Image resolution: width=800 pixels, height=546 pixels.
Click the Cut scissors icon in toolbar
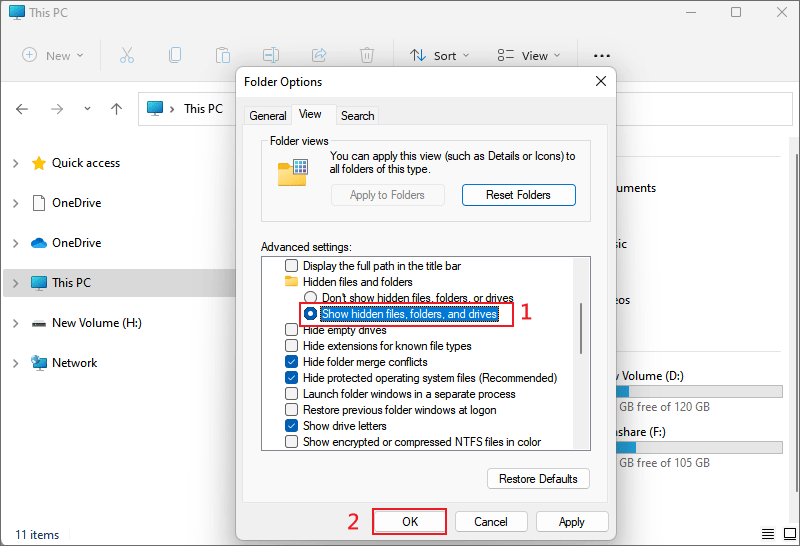[127, 55]
